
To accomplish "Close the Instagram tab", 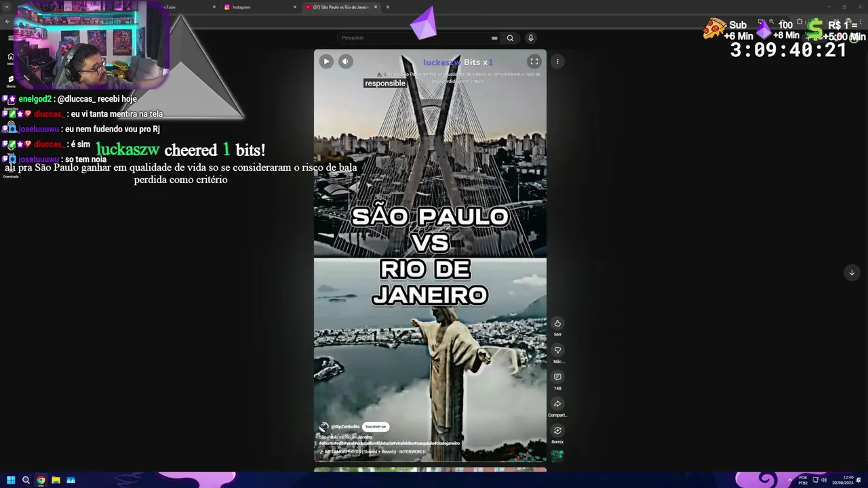I will point(294,7).
